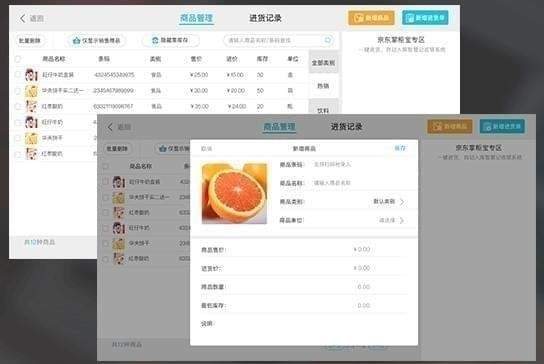Check 旺仔牛奶盒装 row checkbox in front window
This screenshot has width=544, height=364.
(106, 181)
